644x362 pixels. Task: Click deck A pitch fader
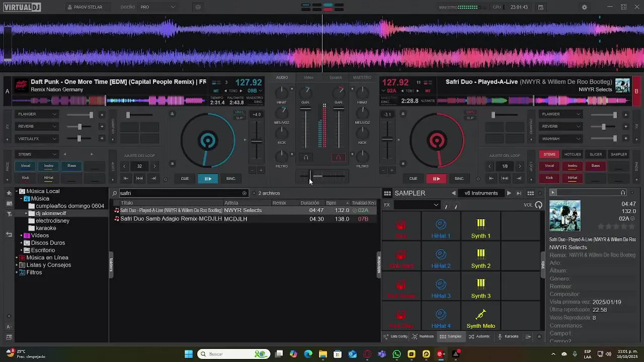tap(257, 141)
